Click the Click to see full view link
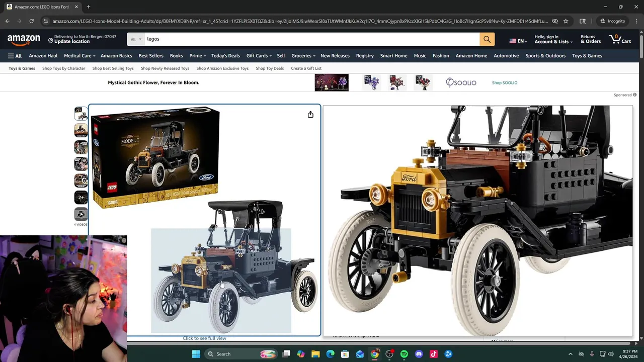This screenshot has width=644, height=362. tap(204, 338)
